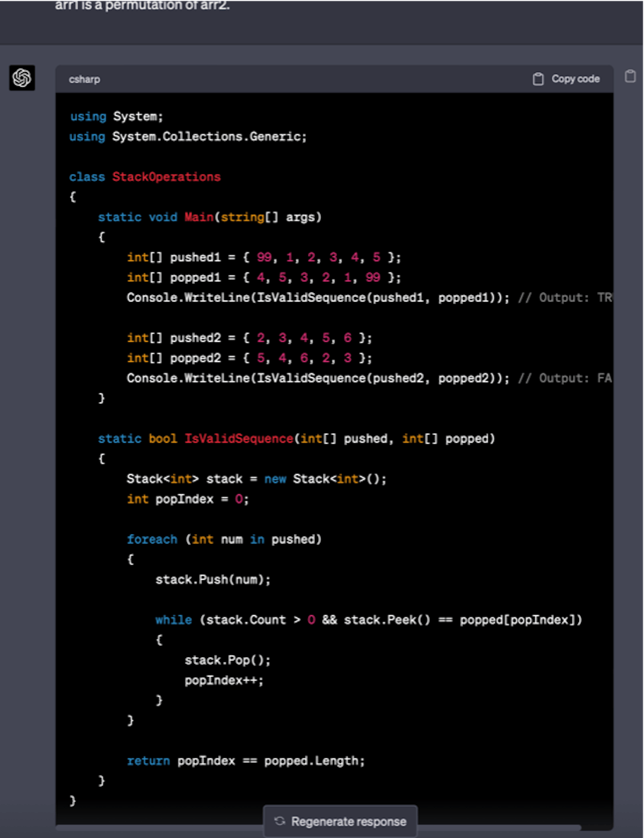The width and height of the screenshot is (644, 838).
Task: Click the foreach keyword
Action: point(152,539)
